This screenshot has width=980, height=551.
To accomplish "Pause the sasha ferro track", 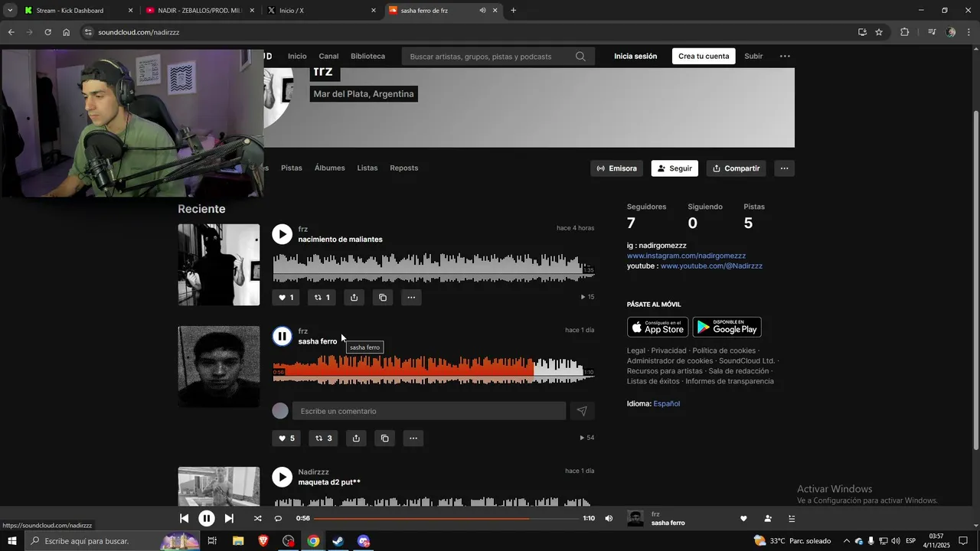I will [x=283, y=336].
